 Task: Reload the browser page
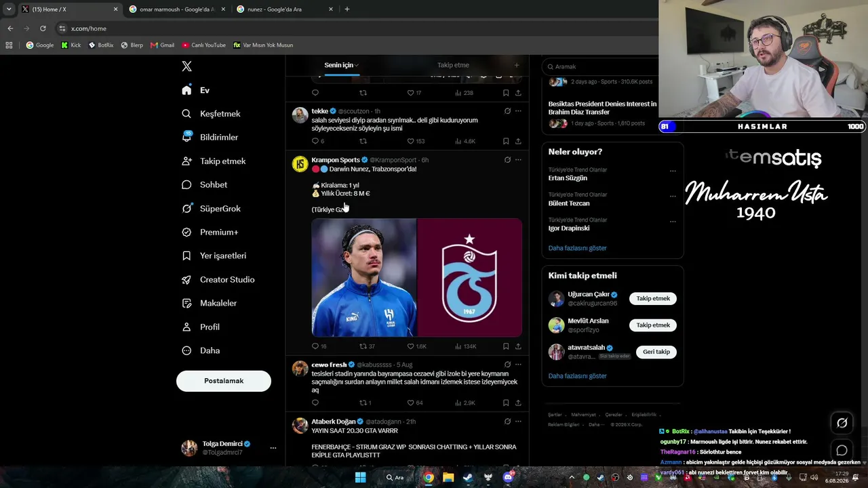[x=43, y=28]
